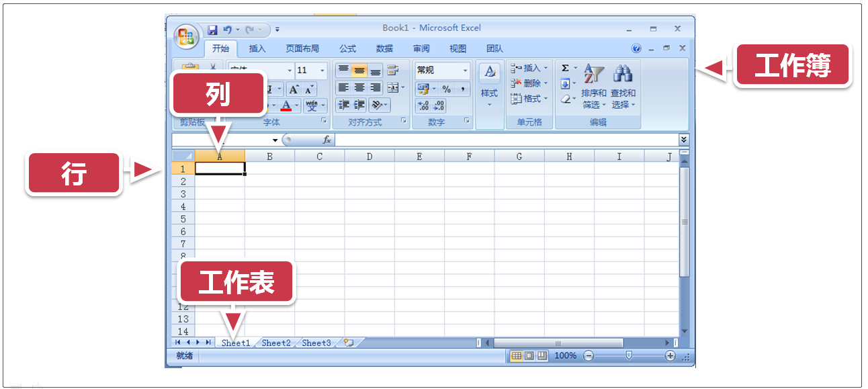The image size is (868, 389).
Task: Open the 常规 number format dropdown
Action: point(465,71)
